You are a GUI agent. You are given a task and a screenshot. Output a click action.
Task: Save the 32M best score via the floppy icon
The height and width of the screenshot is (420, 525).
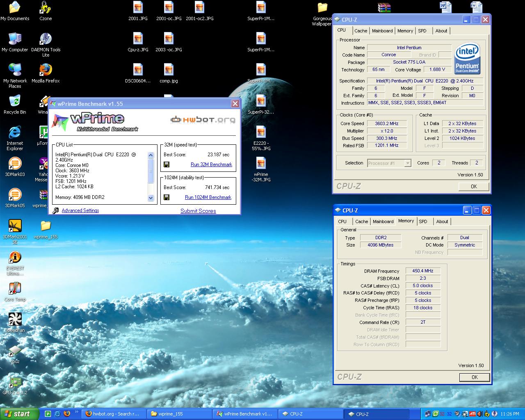[x=167, y=164]
